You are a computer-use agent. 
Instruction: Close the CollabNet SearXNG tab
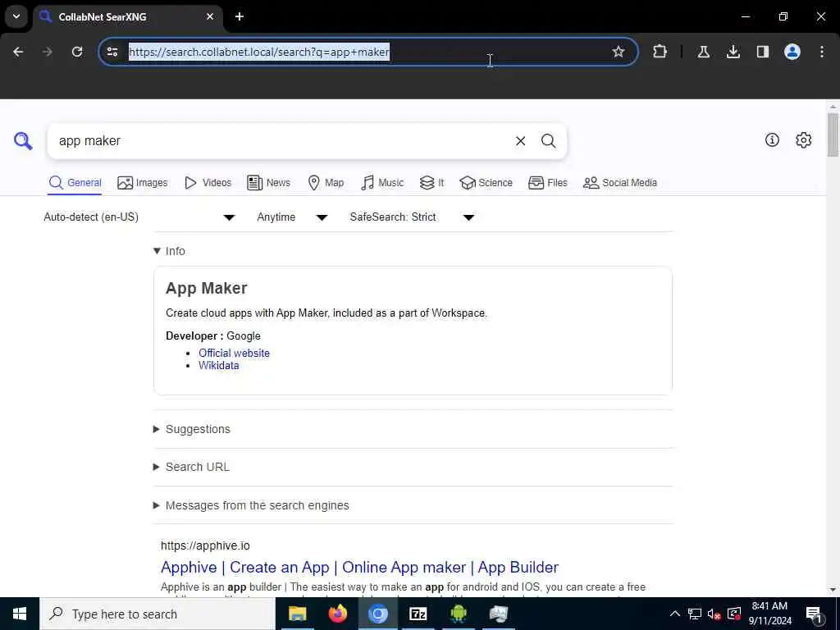point(210,16)
